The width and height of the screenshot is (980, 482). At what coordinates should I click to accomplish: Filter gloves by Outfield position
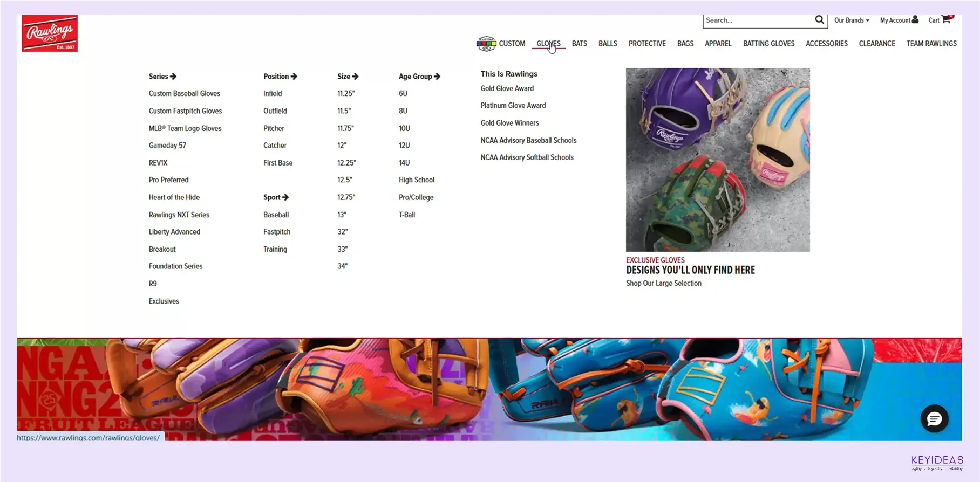[275, 111]
